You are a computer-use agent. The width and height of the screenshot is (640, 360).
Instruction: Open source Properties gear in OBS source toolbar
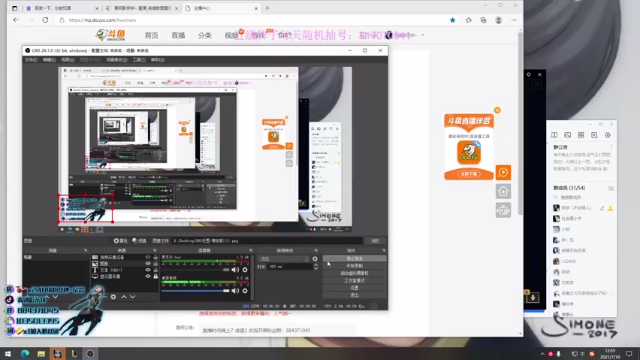(120, 241)
